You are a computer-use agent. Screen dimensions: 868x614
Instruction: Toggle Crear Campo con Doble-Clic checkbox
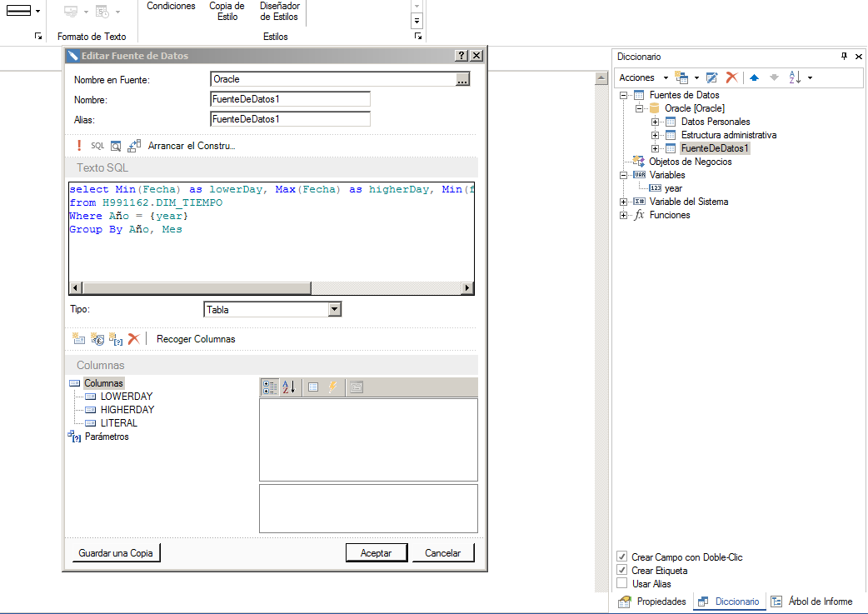[x=622, y=557]
